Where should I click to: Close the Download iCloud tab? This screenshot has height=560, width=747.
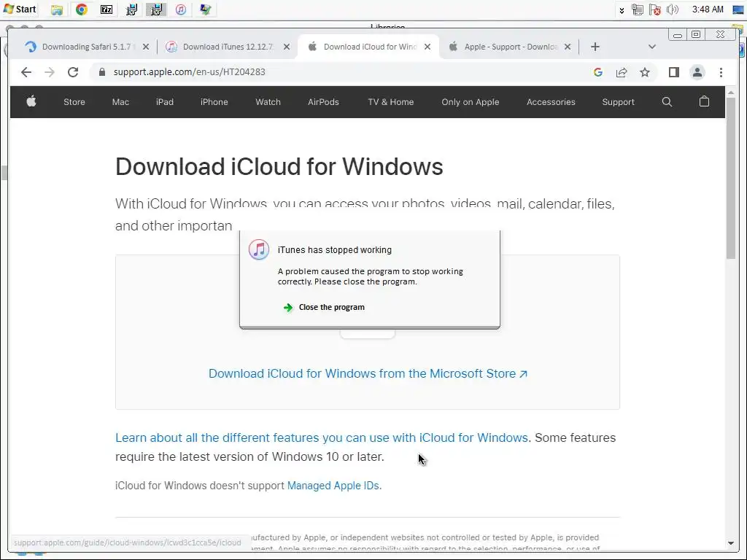tap(427, 47)
